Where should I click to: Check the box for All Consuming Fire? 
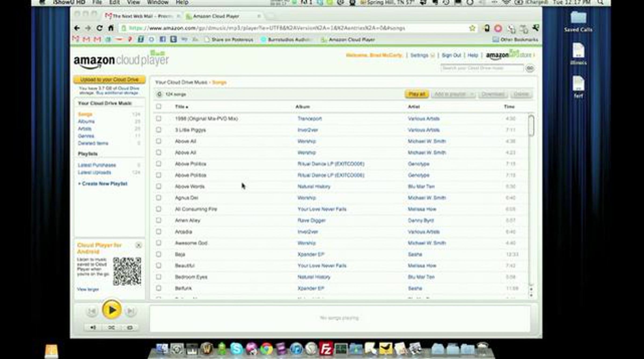pos(159,209)
